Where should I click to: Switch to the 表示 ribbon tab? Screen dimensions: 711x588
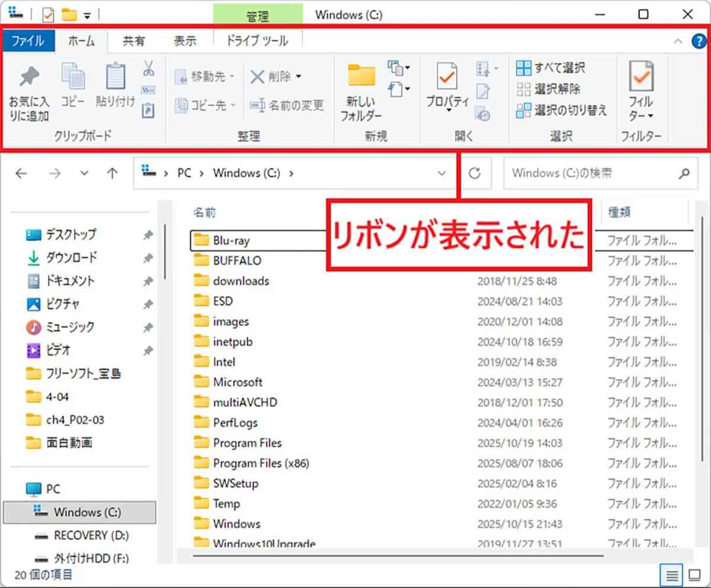click(x=185, y=41)
